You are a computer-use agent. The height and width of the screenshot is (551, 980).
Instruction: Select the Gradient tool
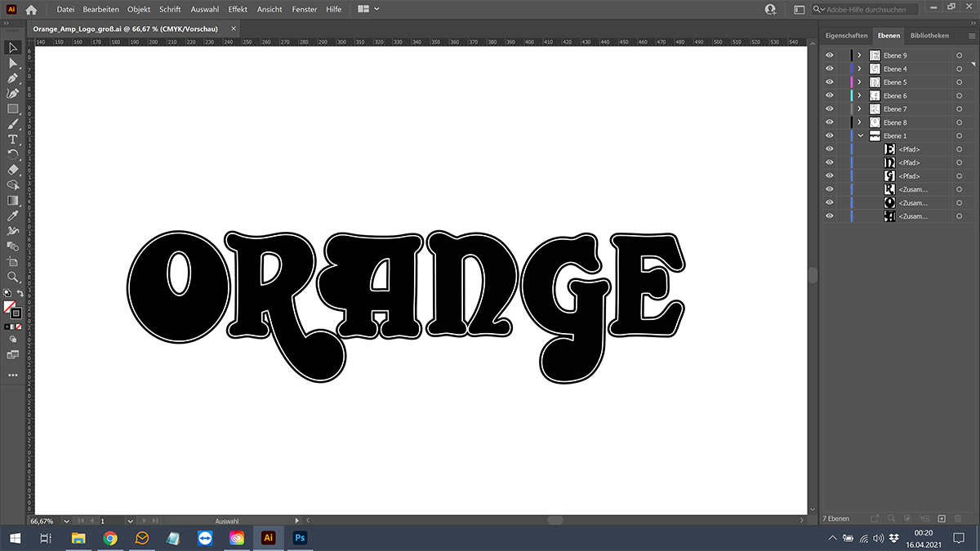13,200
